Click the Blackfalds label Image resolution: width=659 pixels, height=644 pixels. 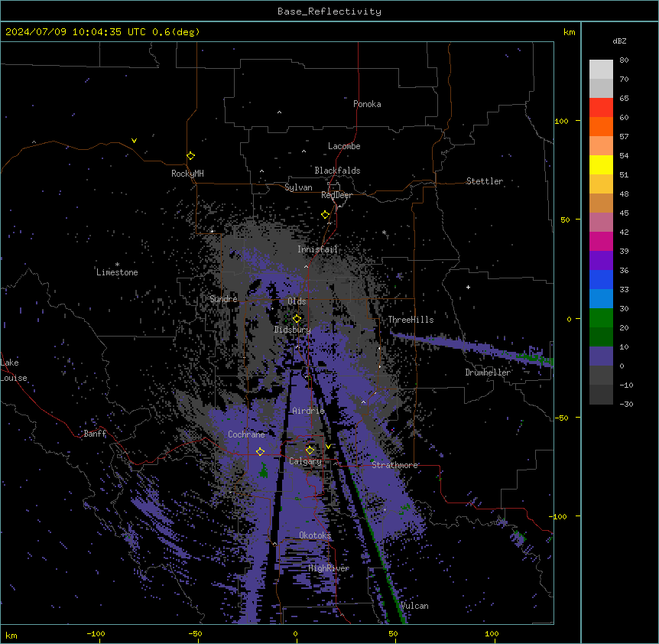(337, 171)
